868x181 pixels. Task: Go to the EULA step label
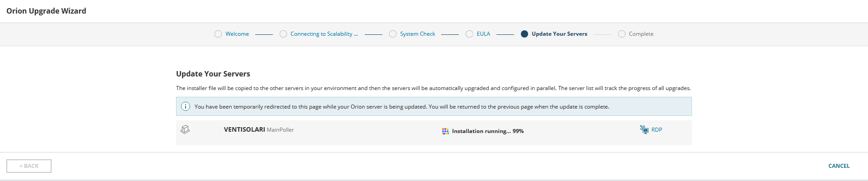pos(483,34)
